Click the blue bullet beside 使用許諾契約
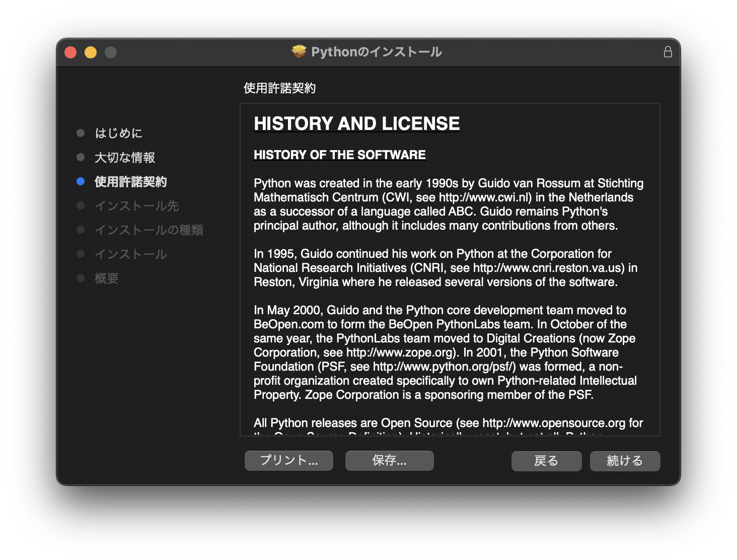Viewport: 737px width, 560px height. pyautogui.click(x=81, y=181)
